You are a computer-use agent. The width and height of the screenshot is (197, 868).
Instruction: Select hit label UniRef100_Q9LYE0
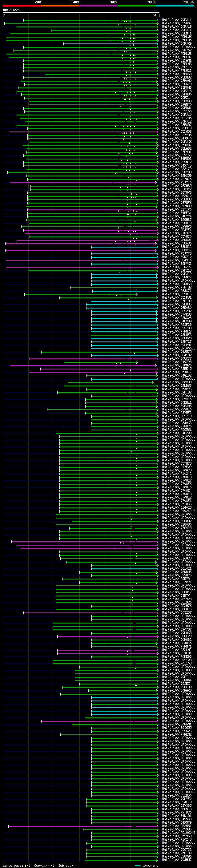pos(176,799)
